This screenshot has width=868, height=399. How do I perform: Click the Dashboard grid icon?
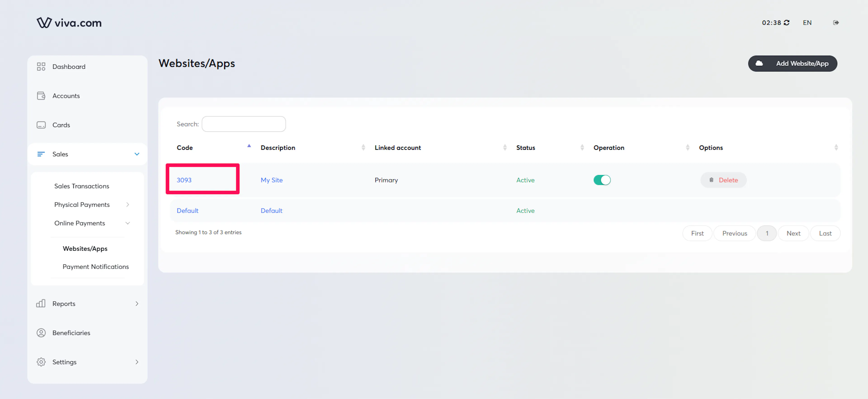[41, 66]
